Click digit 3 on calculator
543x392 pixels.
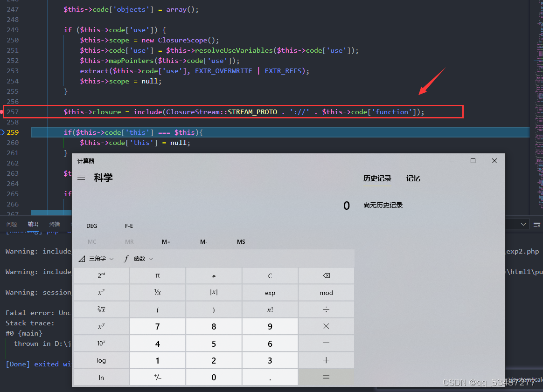coord(270,360)
